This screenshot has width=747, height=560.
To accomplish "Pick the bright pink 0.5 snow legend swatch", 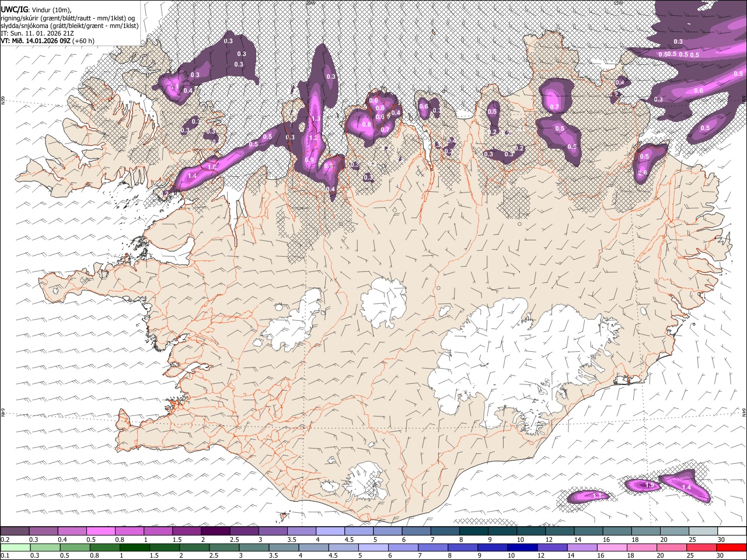I will pos(100,531).
